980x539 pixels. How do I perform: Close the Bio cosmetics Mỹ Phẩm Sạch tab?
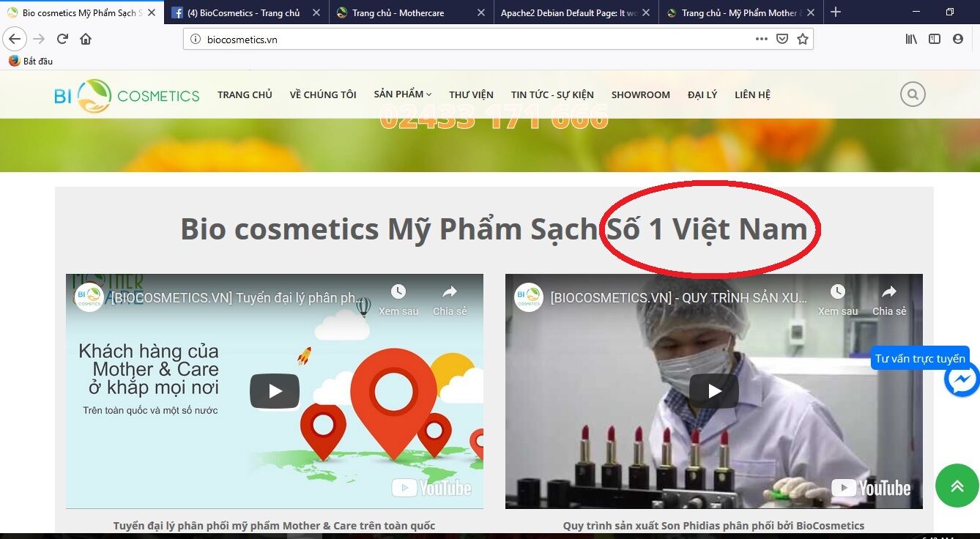click(152, 12)
